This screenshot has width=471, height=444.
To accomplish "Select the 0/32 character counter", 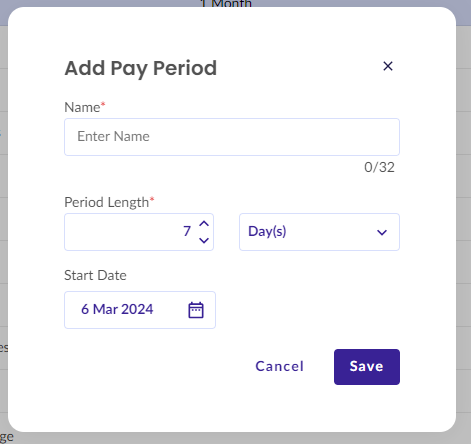I will pyautogui.click(x=379, y=167).
